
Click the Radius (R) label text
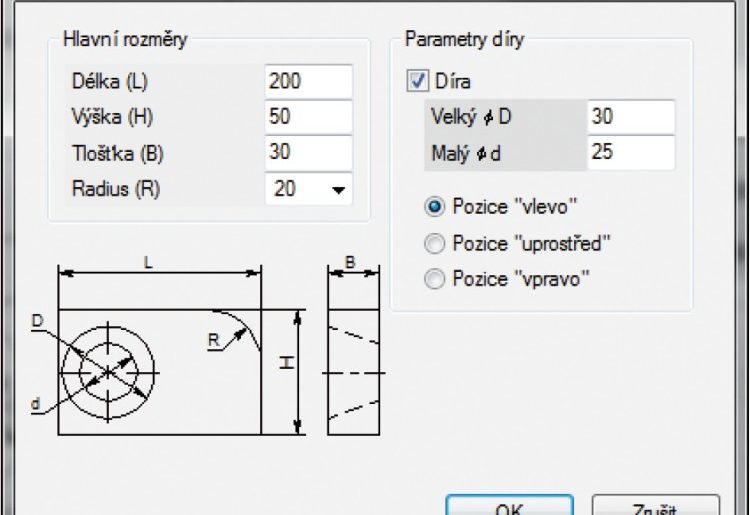coord(116,189)
